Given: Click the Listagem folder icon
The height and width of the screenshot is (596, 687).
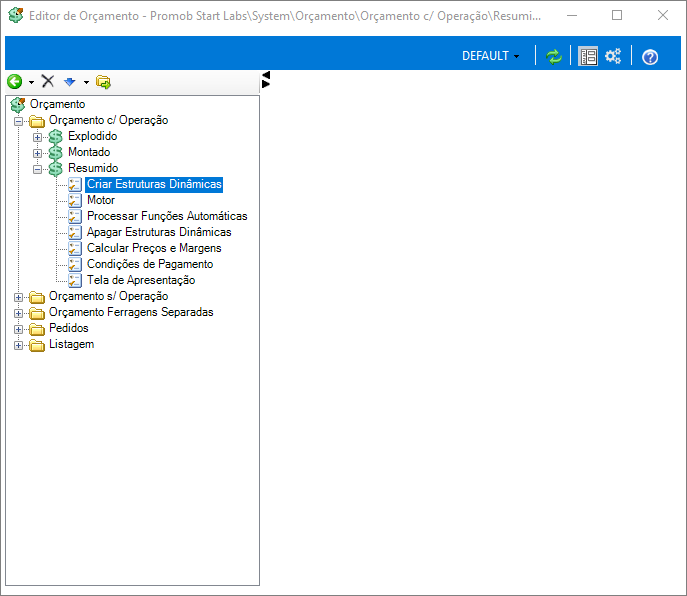Looking at the screenshot, I should (x=37, y=346).
